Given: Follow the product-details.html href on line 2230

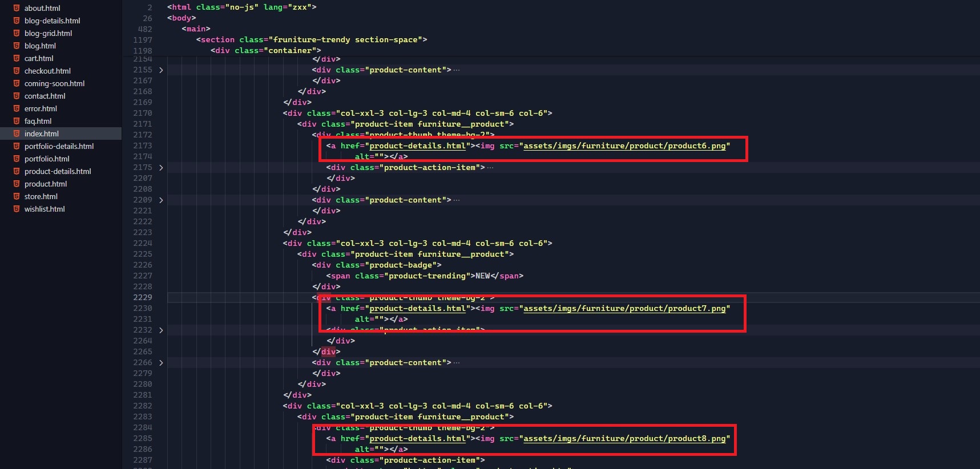Looking at the screenshot, I should tap(417, 309).
